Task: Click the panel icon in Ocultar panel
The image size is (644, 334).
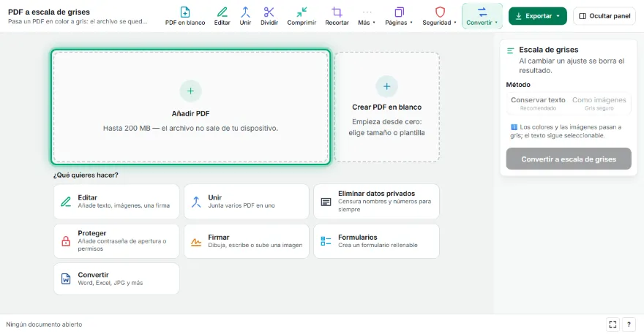Action: pos(583,16)
